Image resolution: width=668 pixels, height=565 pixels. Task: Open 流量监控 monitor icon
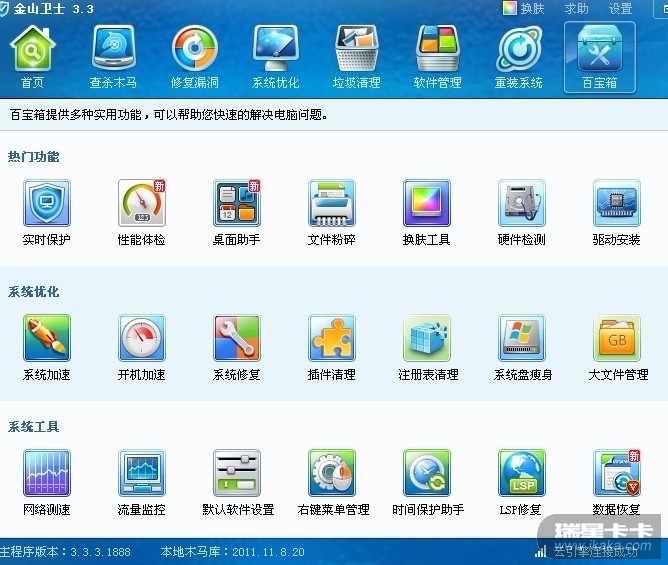pyautogui.click(x=142, y=473)
